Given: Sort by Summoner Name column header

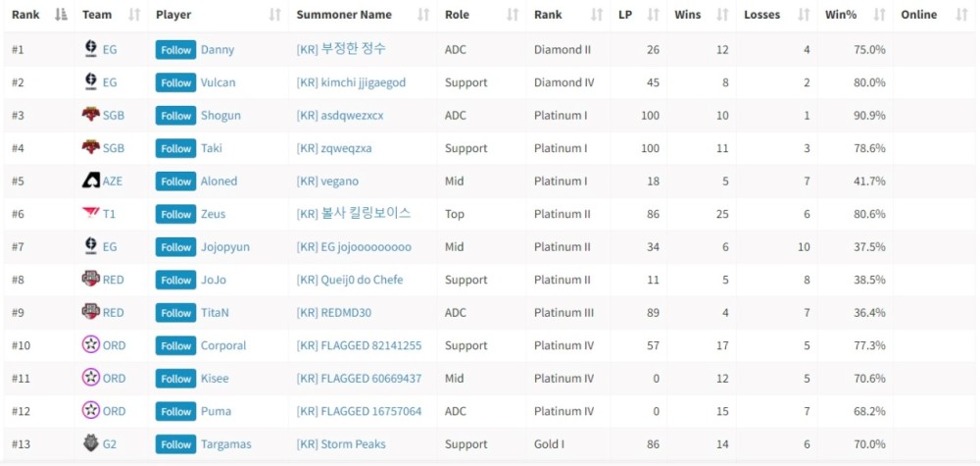Looking at the screenshot, I should pos(344,15).
